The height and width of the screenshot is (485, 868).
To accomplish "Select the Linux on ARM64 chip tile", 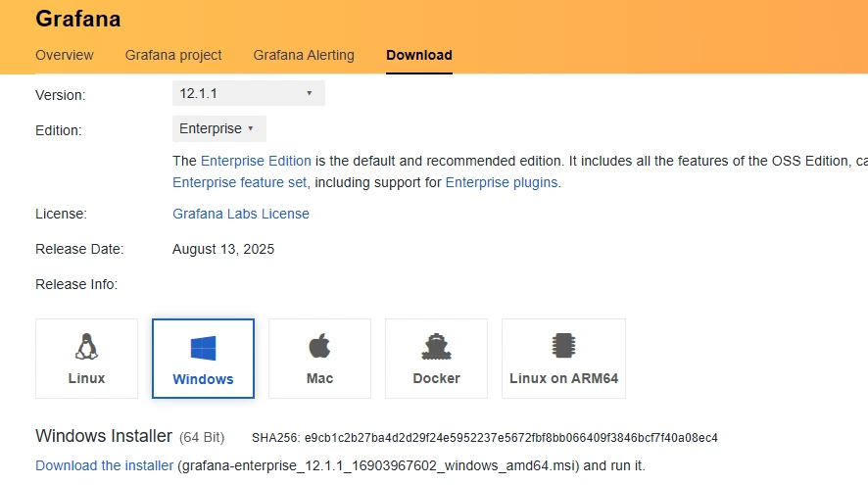I will pyautogui.click(x=563, y=359).
